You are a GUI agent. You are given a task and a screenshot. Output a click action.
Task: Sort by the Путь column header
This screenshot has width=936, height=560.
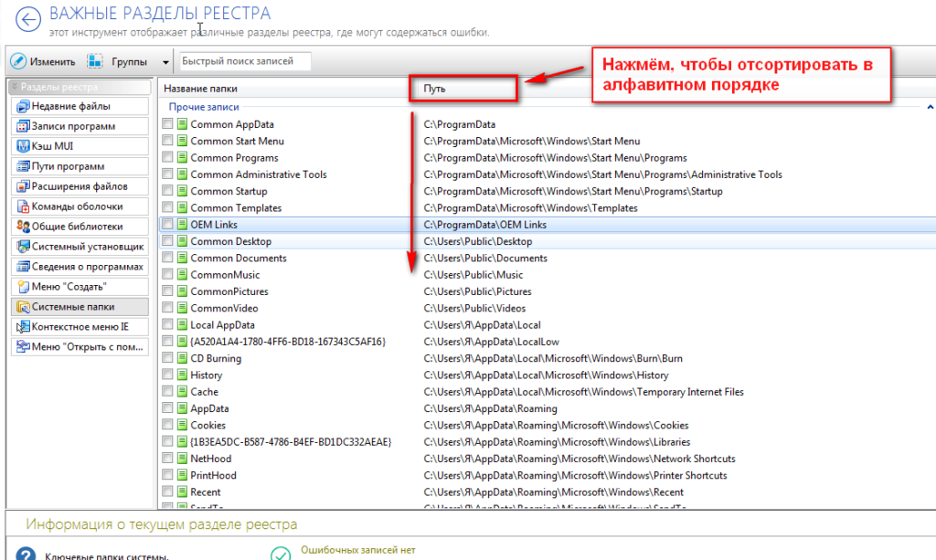tap(463, 89)
